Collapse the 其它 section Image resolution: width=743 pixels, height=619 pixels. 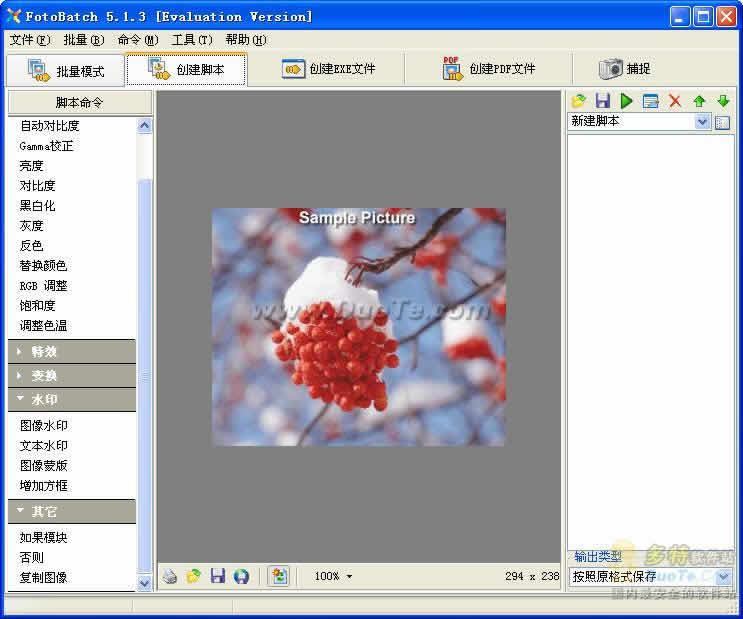click(72, 511)
